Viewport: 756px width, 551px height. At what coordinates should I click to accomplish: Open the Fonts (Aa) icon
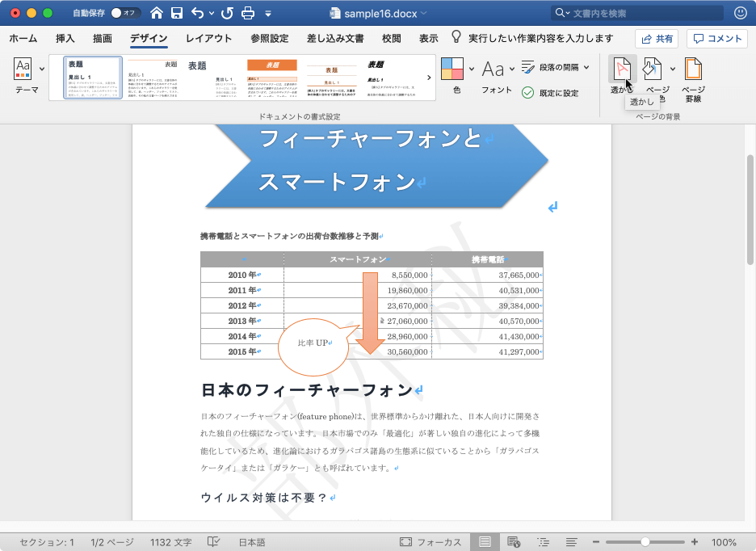(493, 69)
